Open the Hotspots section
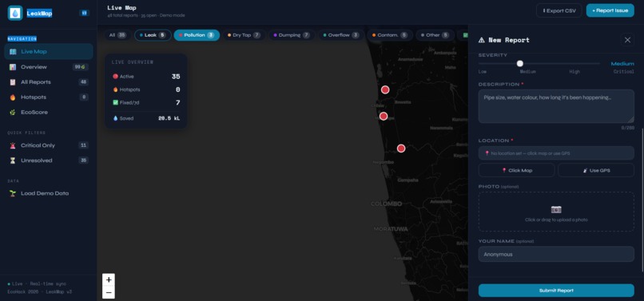 point(49,97)
